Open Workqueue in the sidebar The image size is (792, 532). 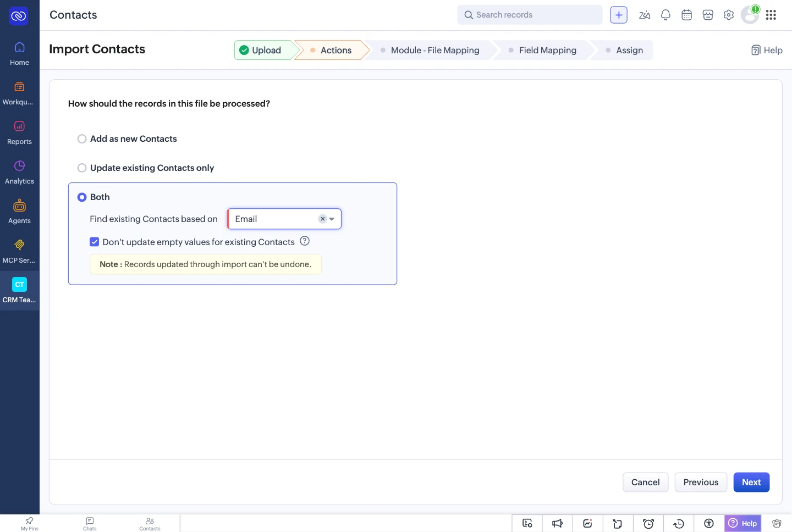(x=19, y=93)
